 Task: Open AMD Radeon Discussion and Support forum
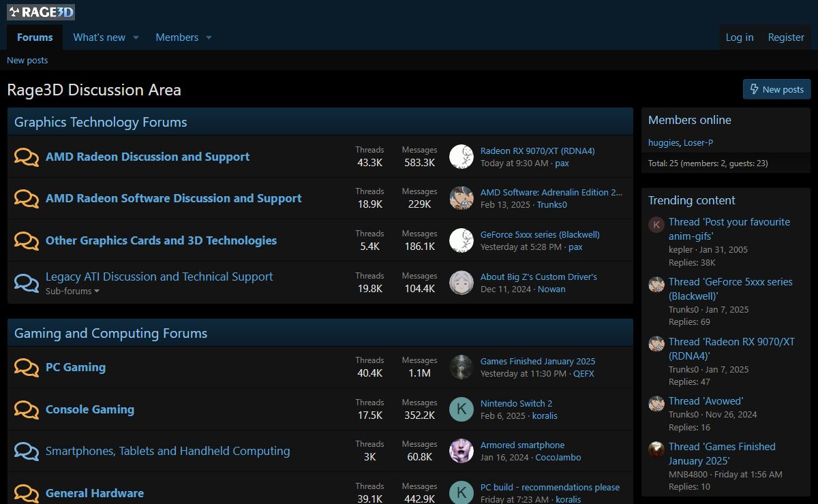[x=147, y=157]
